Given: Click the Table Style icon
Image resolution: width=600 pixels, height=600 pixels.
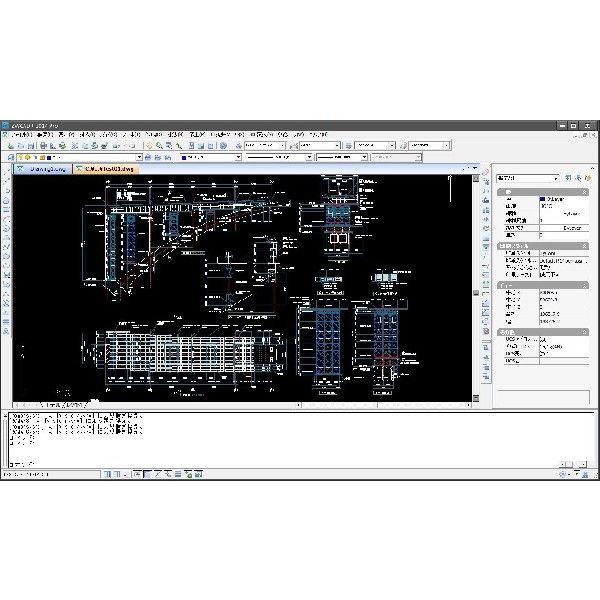Looking at the screenshot, I should 348,146.
